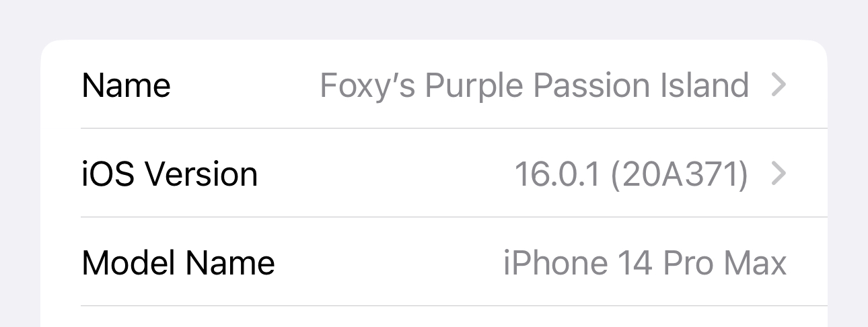This screenshot has width=868, height=327.
Task: Select version value 16.0.1 (20A371)
Action: pos(631,175)
